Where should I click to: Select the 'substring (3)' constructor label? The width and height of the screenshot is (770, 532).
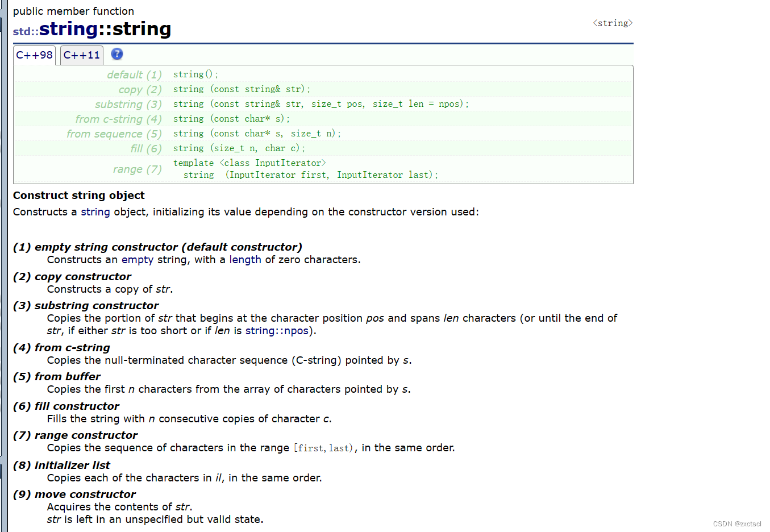(128, 105)
